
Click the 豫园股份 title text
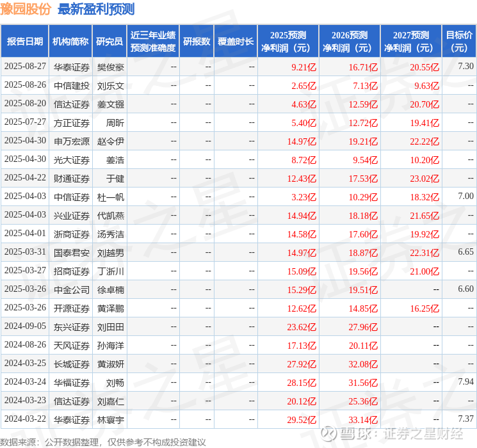pos(26,9)
